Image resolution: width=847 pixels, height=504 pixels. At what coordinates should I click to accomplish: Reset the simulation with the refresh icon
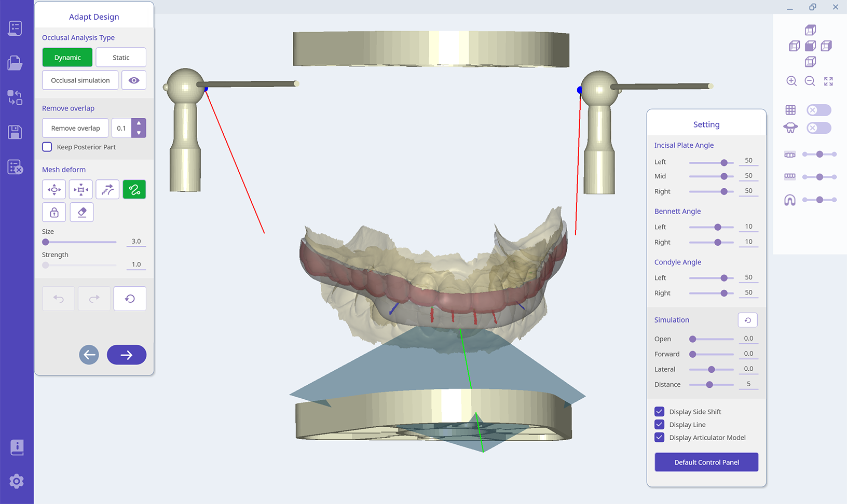coord(747,320)
